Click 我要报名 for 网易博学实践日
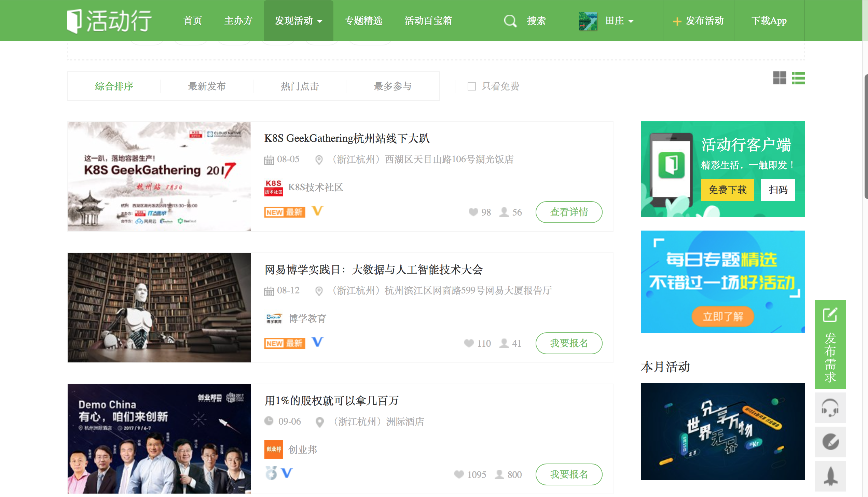Image resolution: width=868 pixels, height=497 pixels. (x=569, y=343)
